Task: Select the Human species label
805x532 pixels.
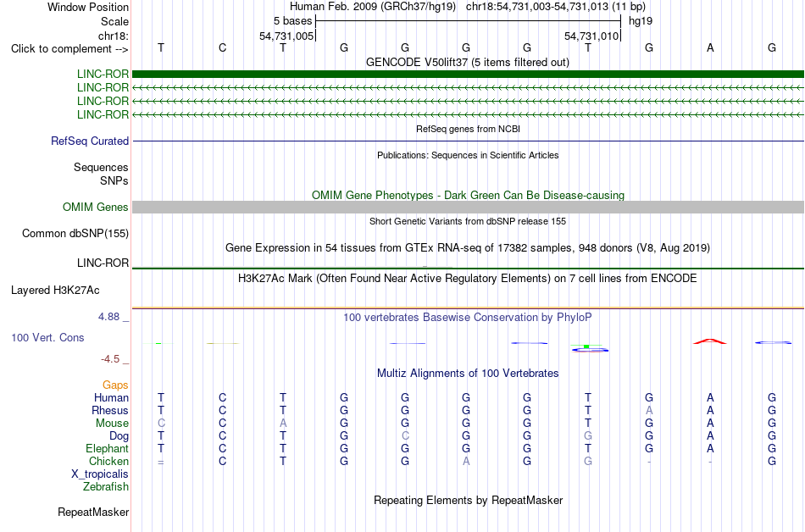Action: click(x=111, y=397)
